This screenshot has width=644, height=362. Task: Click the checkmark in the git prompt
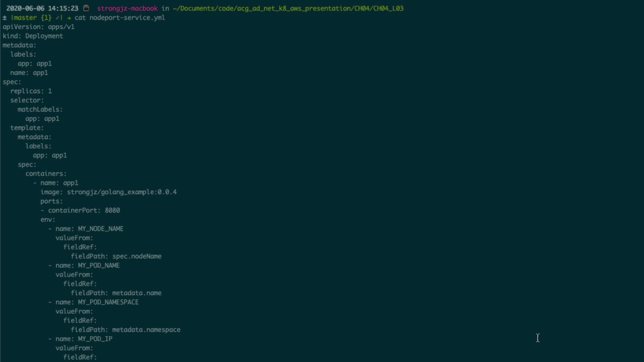coord(57,18)
